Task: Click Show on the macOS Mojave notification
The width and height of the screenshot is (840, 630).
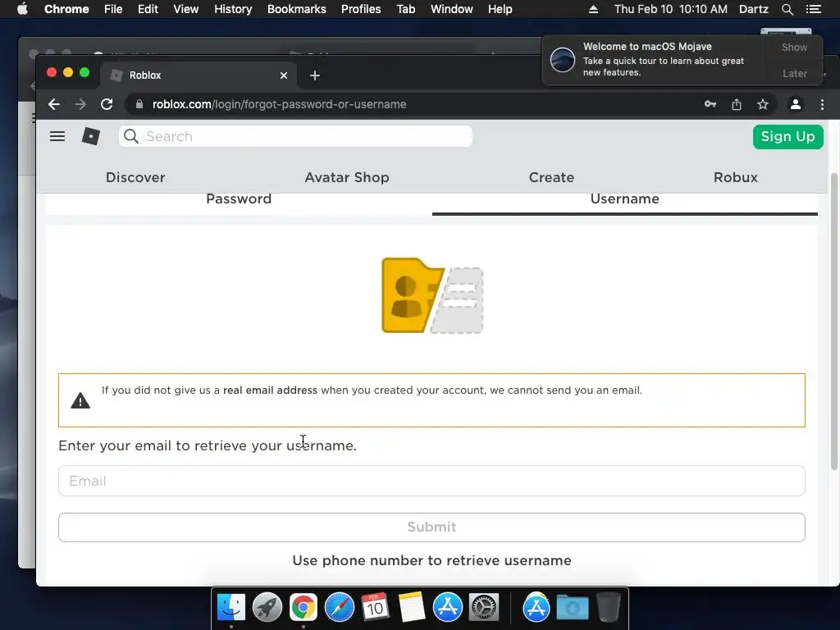Action: click(794, 47)
